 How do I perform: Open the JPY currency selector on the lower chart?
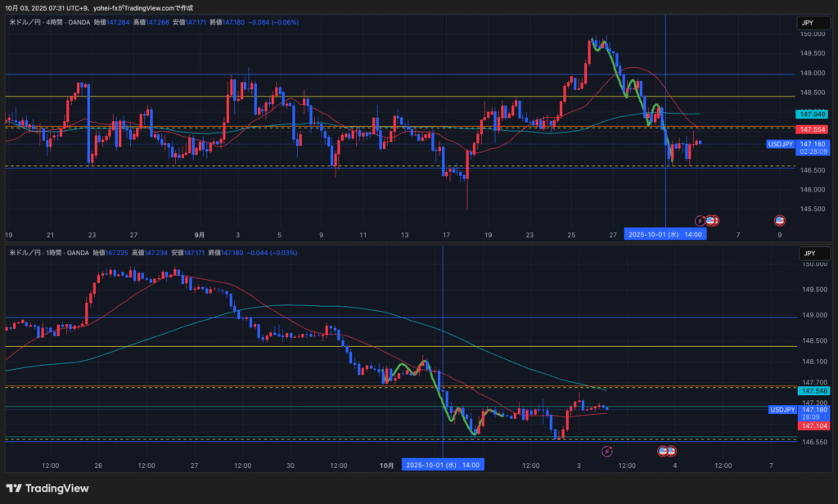pyautogui.click(x=807, y=254)
